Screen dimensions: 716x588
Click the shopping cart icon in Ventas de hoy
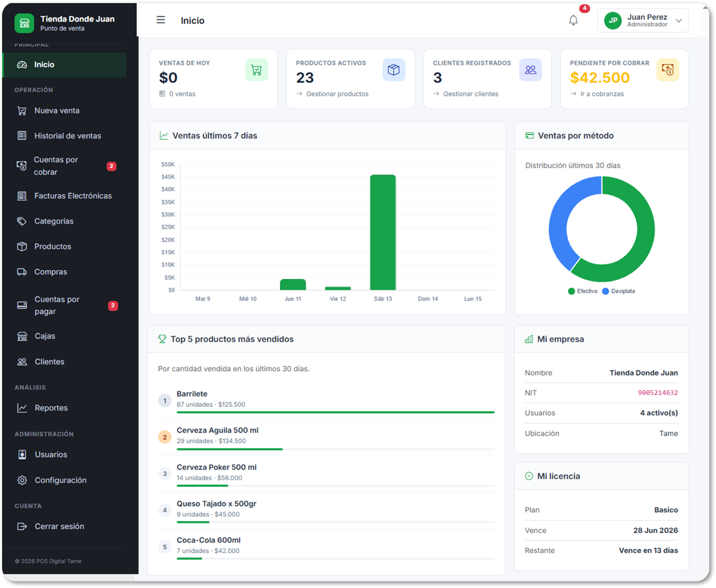point(257,70)
